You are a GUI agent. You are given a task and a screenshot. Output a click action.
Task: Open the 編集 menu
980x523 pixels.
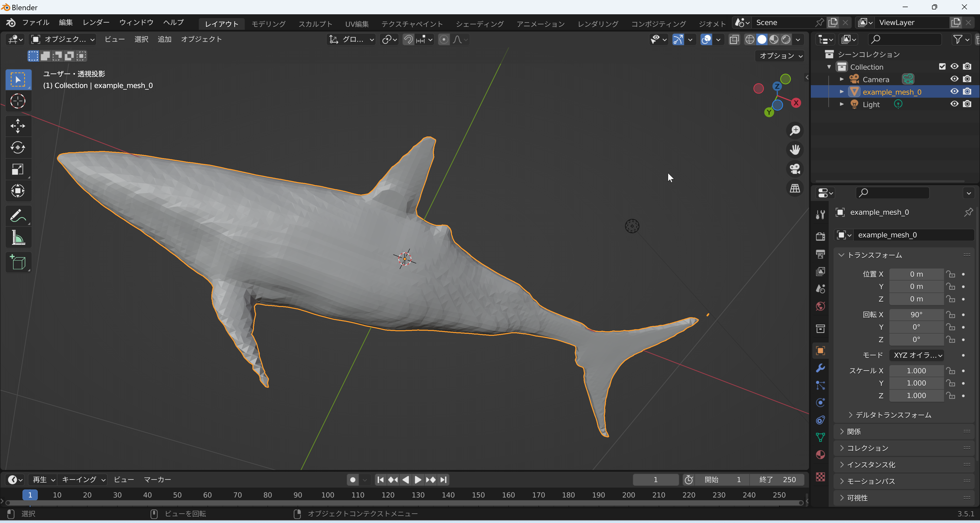[66, 22]
